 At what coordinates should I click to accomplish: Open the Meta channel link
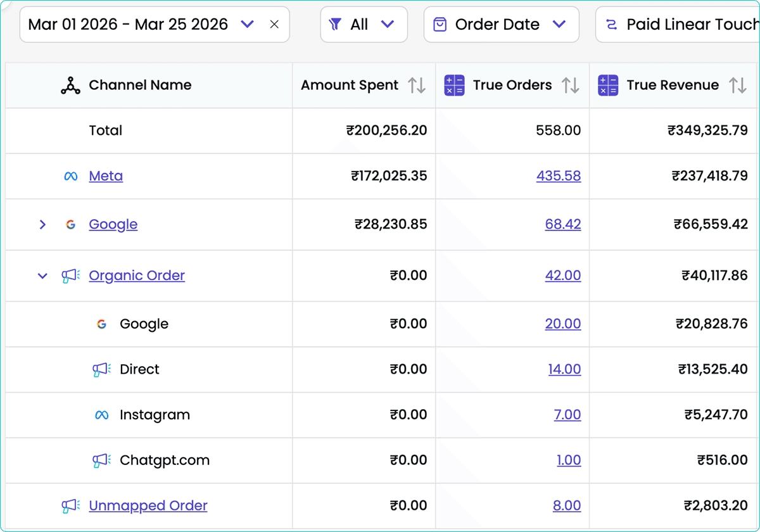[106, 176]
